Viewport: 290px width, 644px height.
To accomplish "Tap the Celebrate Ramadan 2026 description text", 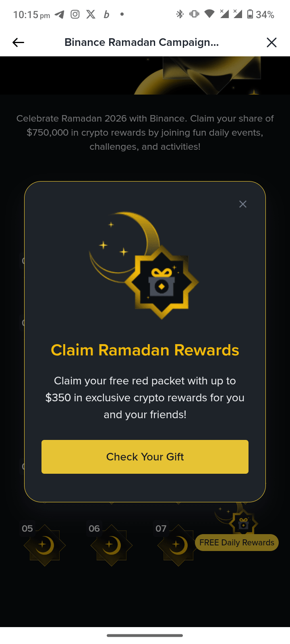I will (145, 132).
